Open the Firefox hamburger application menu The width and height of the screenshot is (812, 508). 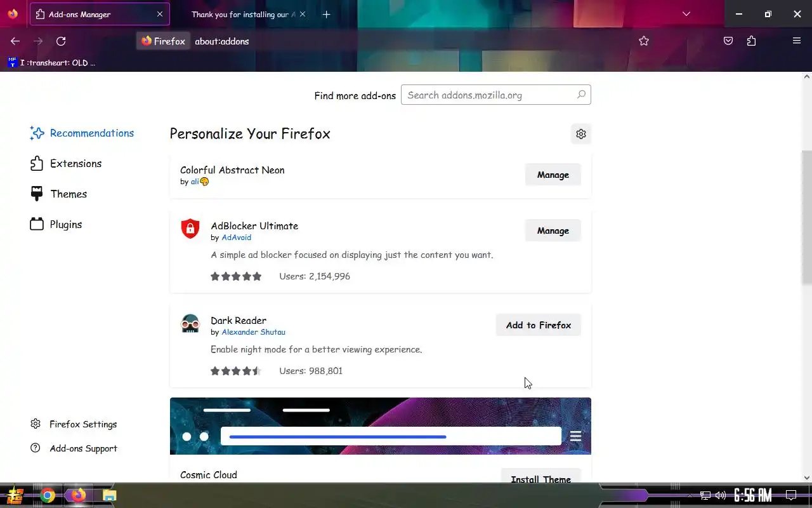pyautogui.click(x=797, y=41)
